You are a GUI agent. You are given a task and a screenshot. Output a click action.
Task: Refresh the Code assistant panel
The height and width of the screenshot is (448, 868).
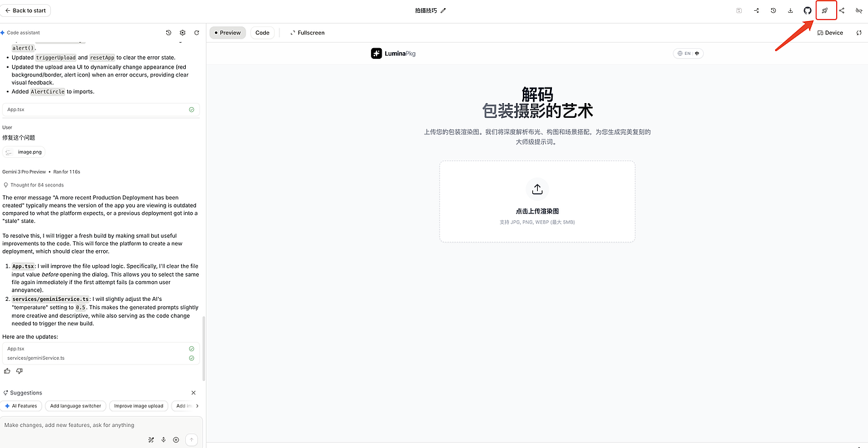(x=197, y=32)
